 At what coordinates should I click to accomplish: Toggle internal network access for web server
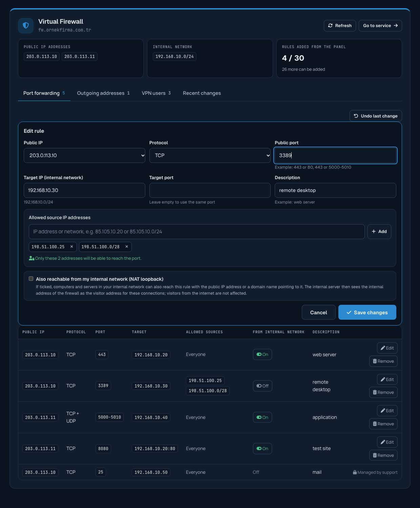pos(262,355)
